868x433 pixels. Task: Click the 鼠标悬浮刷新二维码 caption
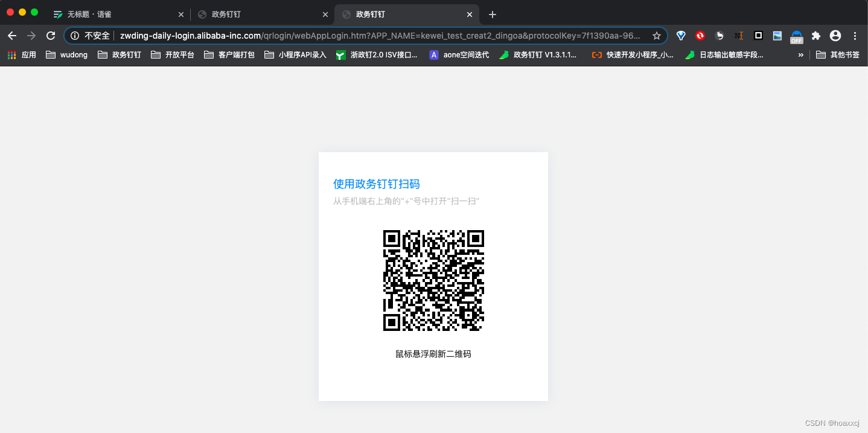(x=433, y=354)
